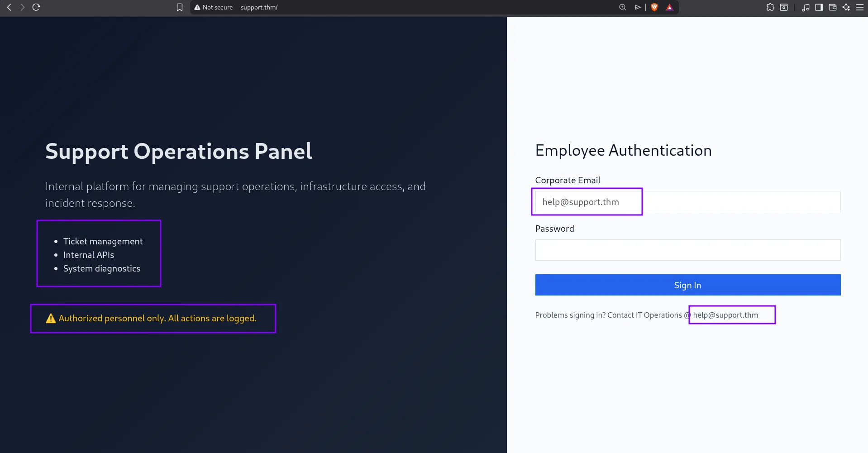Screen dimensions: 868x453
Task: Focus the Corporate Email input field
Action: coord(688,202)
